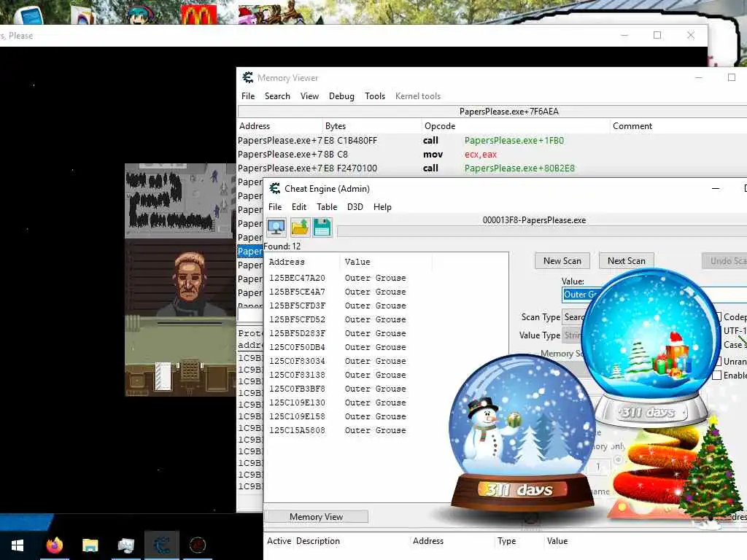Open Cheat Engine Edit menu

pyautogui.click(x=299, y=207)
